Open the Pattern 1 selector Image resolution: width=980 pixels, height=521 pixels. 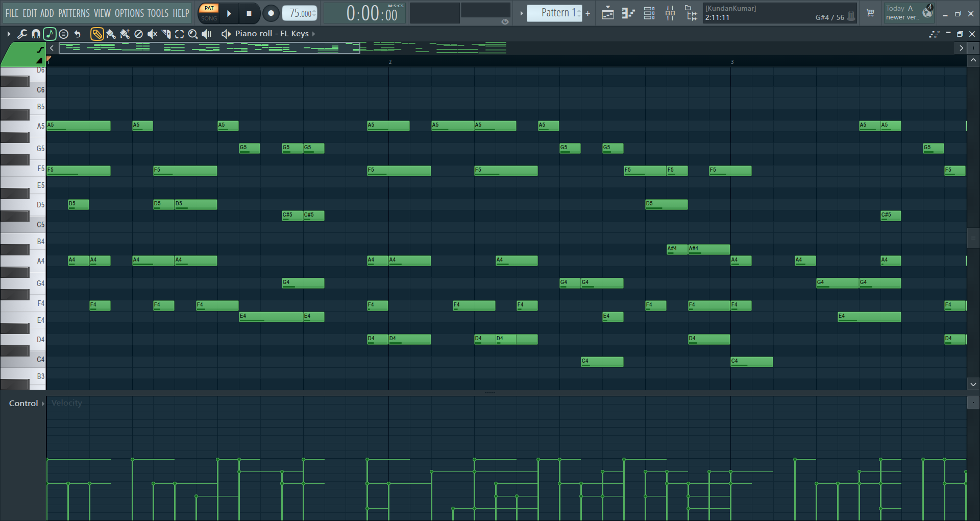pyautogui.click(x=555, y=13)
